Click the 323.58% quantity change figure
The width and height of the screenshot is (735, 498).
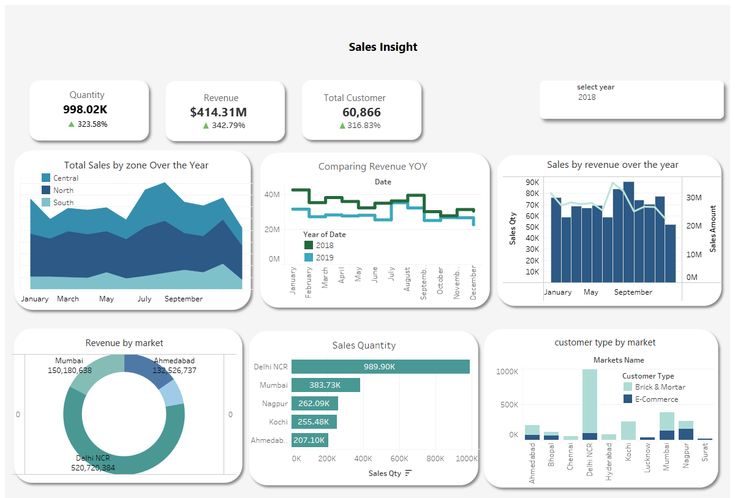[92, 124]
